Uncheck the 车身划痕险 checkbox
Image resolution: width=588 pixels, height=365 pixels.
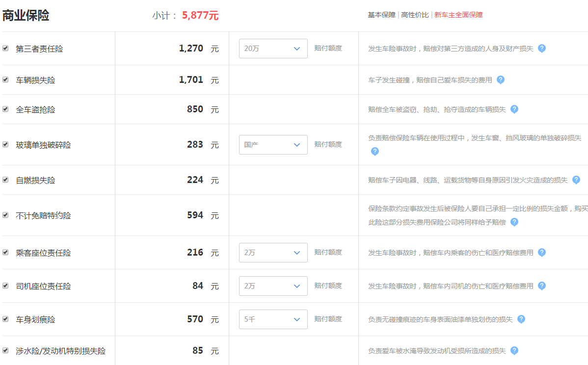pyautogui.click(x=5, y=319)
